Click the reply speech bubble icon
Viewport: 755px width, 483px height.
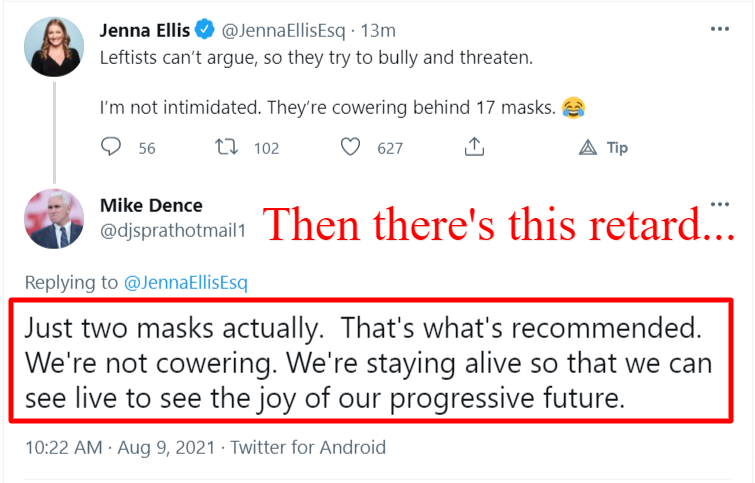pyautogui.click(x=111, y=148)
